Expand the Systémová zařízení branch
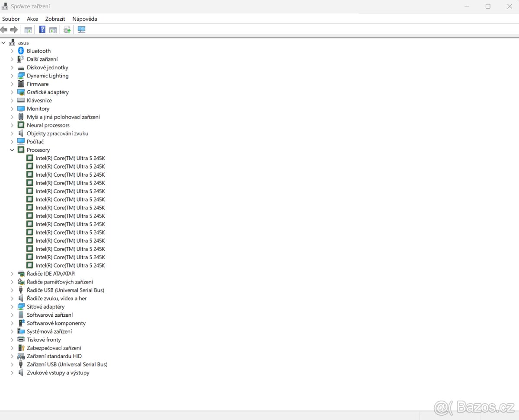The image size is (519, 420). [12, 331]
